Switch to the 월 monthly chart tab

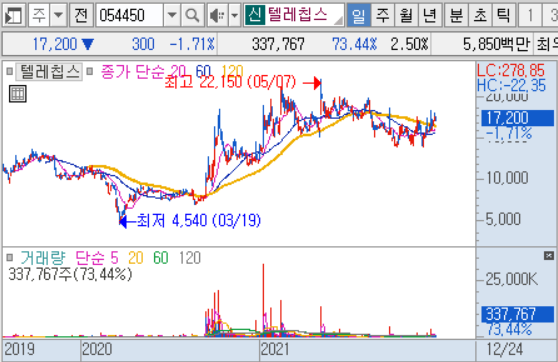(406, 15)
